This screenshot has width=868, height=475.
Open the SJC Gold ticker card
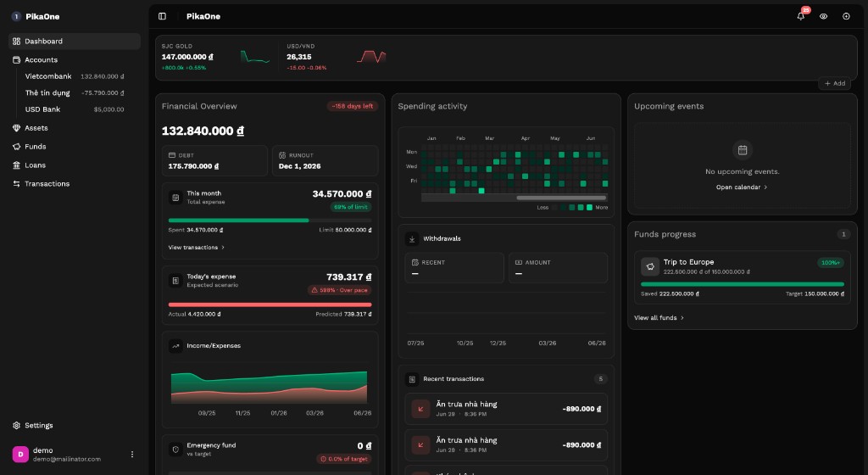[x=217, y=57]
